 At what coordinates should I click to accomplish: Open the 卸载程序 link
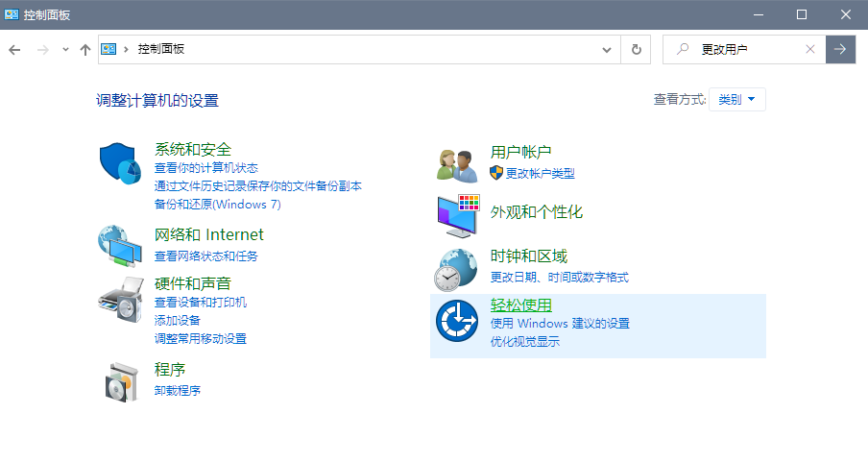tap(178, 391)
